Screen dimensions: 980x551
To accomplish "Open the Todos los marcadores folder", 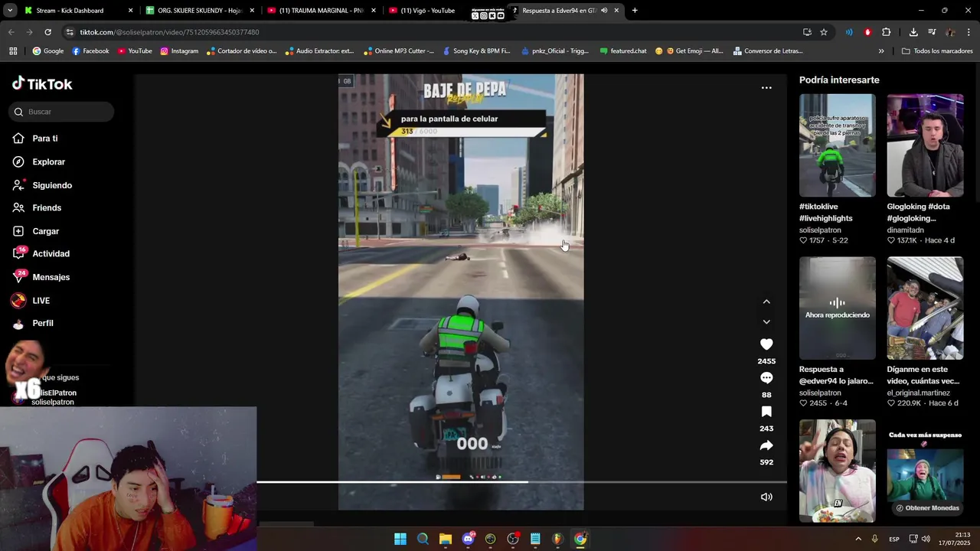I will tap(937, 51).
